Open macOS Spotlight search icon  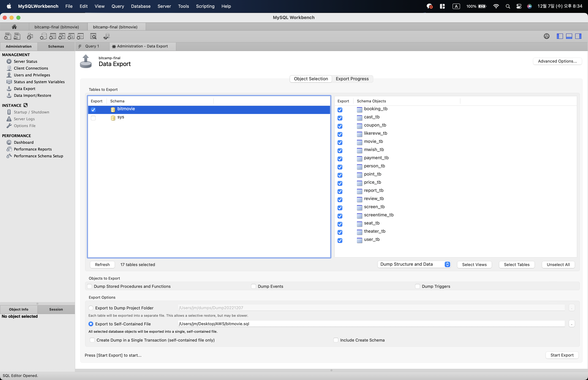(508, 6)
